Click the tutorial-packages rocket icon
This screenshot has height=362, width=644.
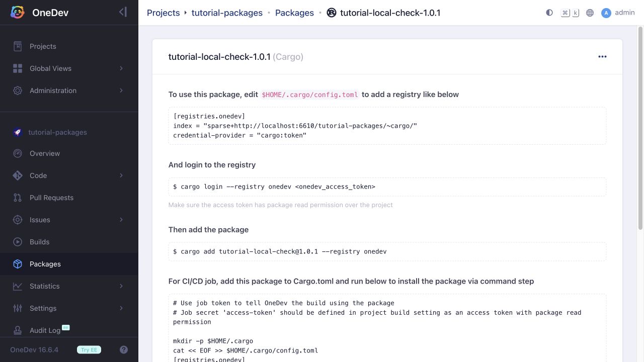pos(18,132)
